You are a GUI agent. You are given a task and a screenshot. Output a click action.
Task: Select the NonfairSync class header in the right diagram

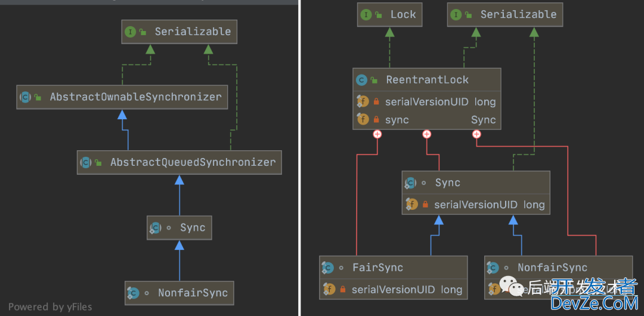point(558,268)
